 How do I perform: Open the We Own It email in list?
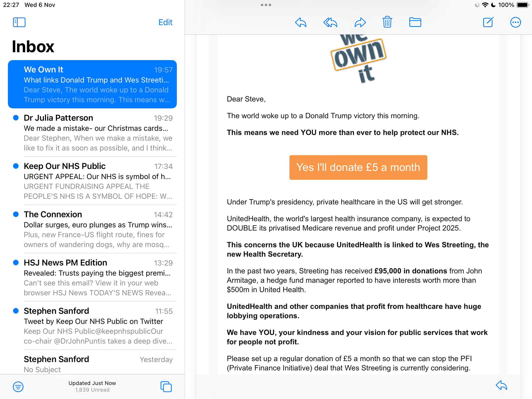point(92,84)
